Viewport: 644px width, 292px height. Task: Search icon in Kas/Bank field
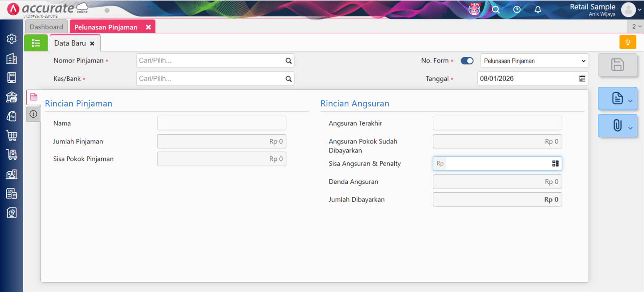[x=289, y=79]
